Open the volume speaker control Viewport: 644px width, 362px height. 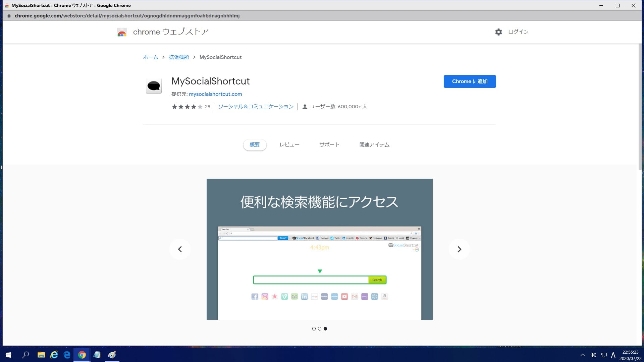pos(593,355)
